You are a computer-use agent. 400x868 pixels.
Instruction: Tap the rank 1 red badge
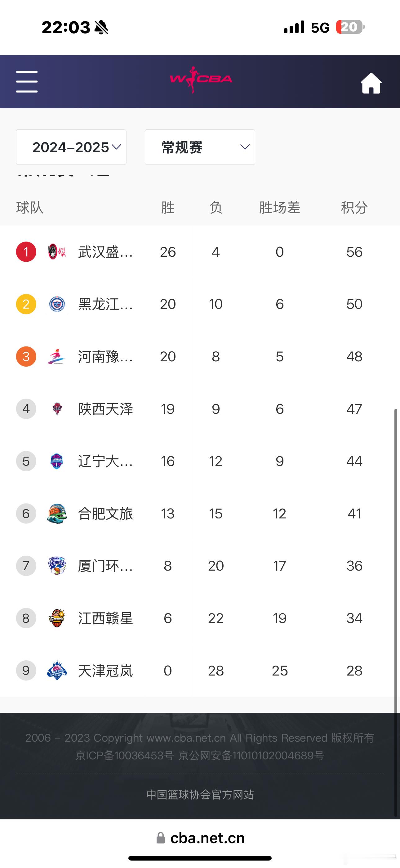pyautogui.click(x=26, y=252)
